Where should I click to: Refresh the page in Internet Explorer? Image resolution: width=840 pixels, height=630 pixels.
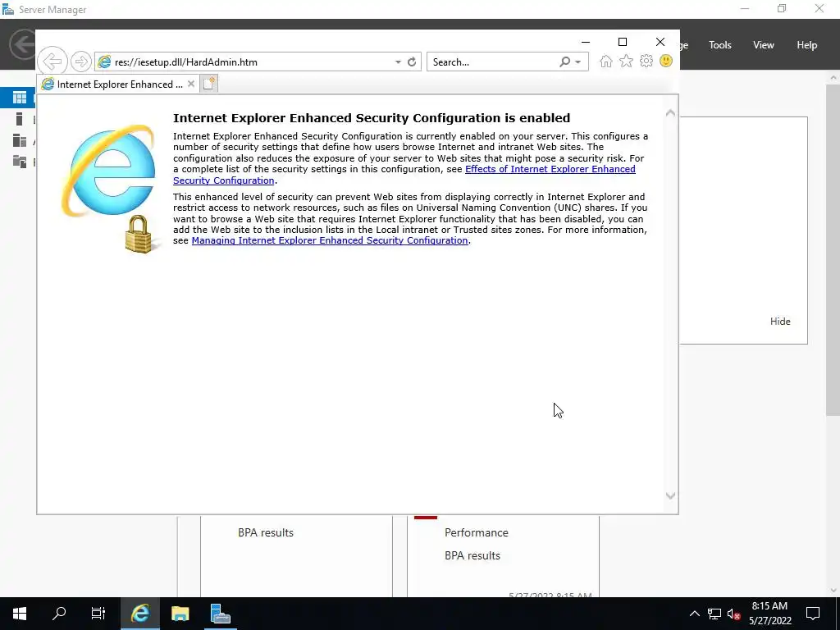coord(412,62)
